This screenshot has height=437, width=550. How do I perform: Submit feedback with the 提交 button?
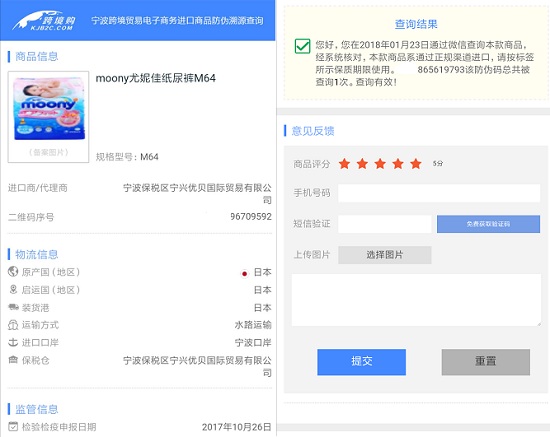362,362
